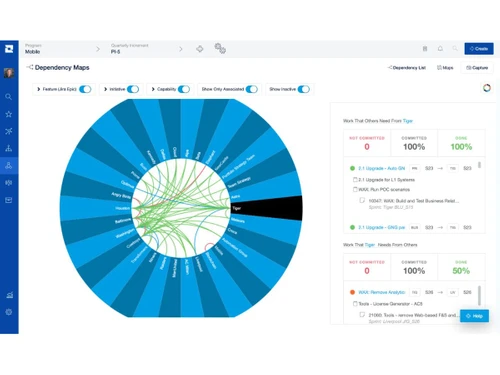500x375 pixels.
Task: Open the settings gear in sidebar
Action: (x=9, y=312)
